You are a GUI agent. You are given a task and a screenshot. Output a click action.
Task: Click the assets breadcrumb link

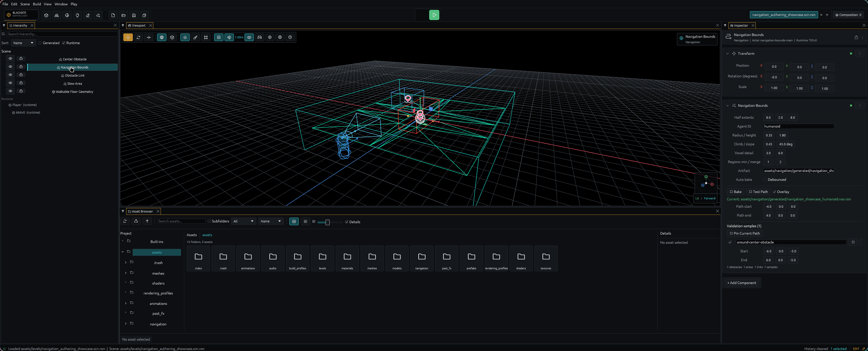pos(207,235)
